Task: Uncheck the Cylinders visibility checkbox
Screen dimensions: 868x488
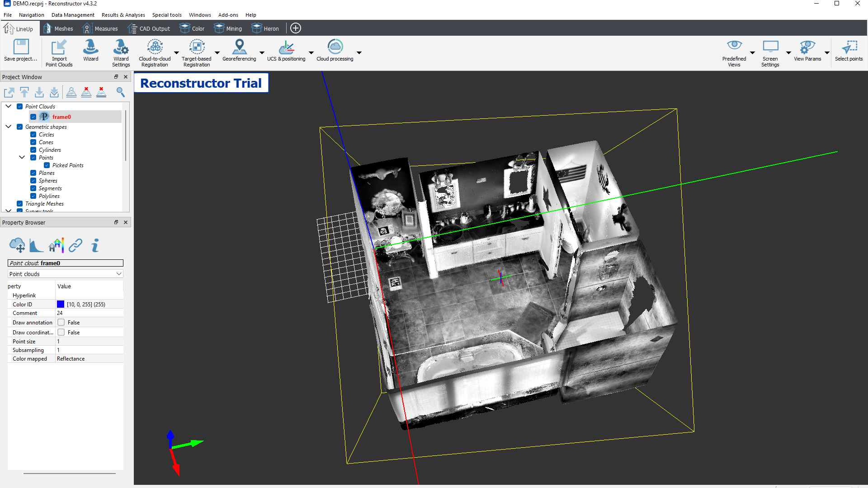Action: click(x=33, y=150)
